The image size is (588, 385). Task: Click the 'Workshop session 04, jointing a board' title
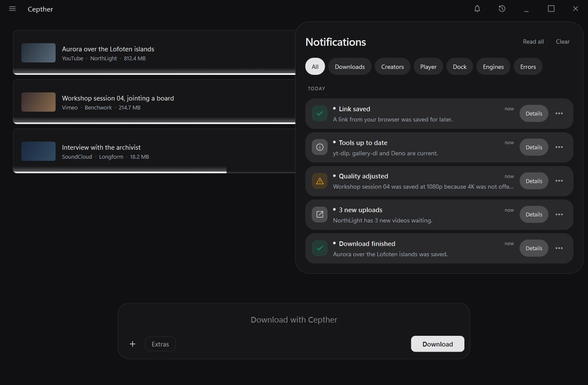pos(118,98)
